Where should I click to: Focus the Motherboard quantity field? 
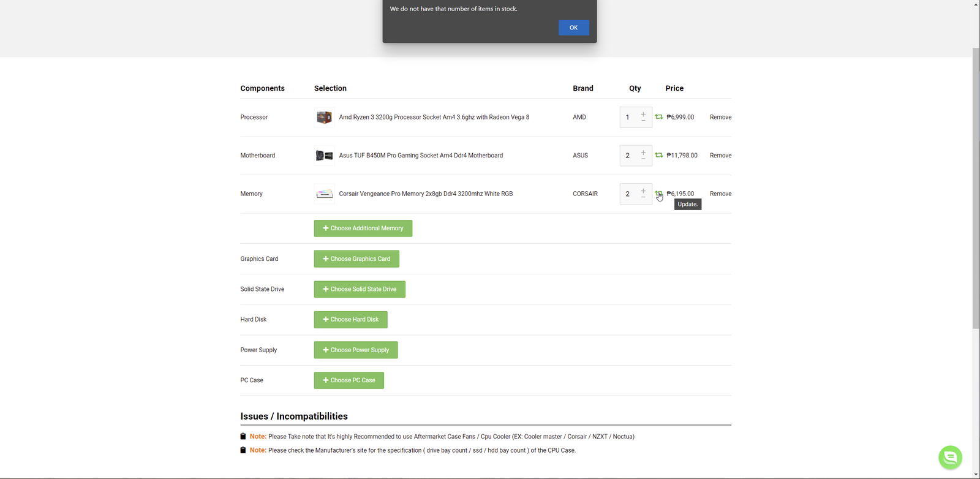(629, 156)
